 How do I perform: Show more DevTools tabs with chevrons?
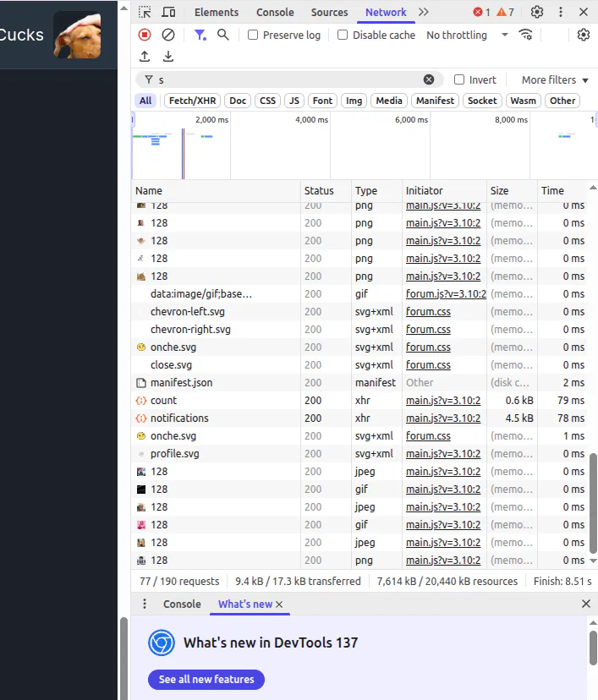(x=424, y=12)
